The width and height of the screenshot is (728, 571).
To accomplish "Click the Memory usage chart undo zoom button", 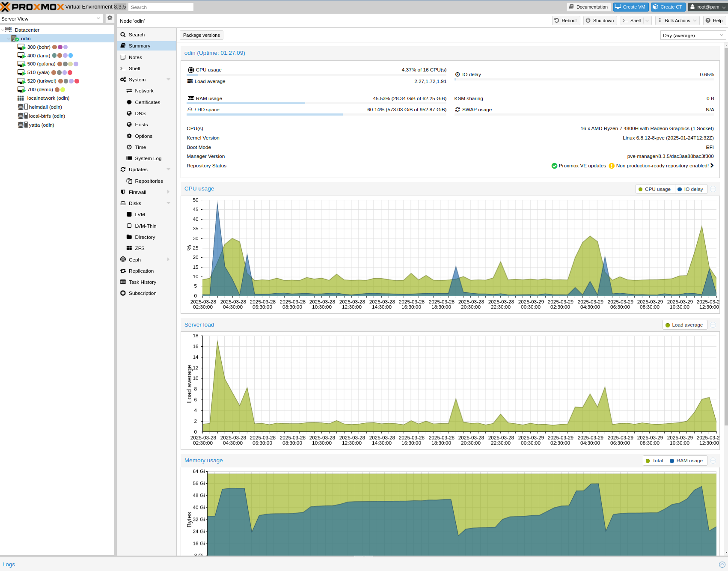I will (713, 461).
